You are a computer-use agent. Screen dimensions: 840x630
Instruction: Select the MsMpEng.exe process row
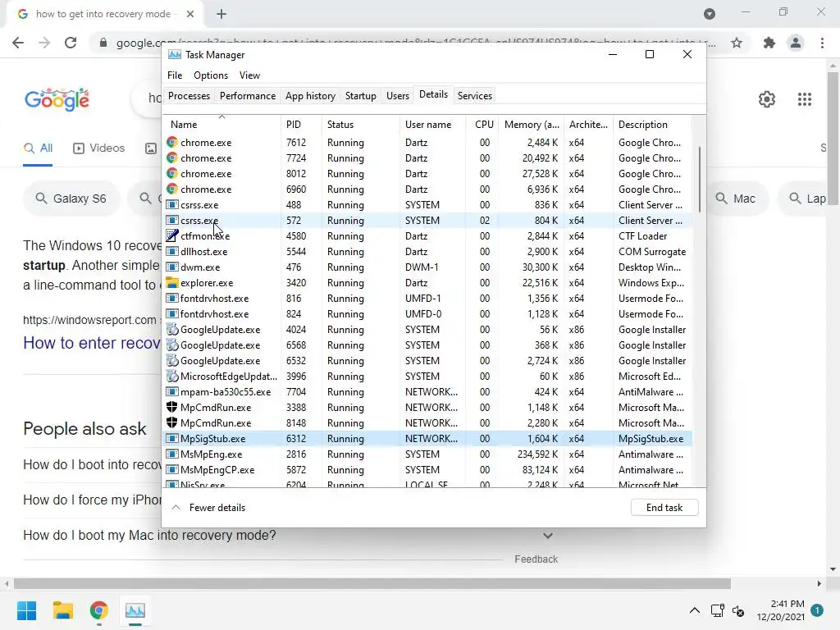tap(427, 454)
